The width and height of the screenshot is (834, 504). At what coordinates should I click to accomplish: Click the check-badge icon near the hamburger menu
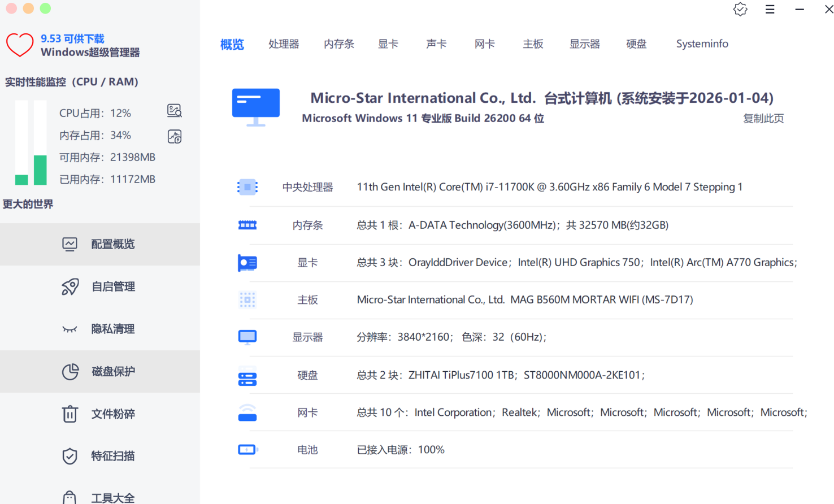(740, 9)
